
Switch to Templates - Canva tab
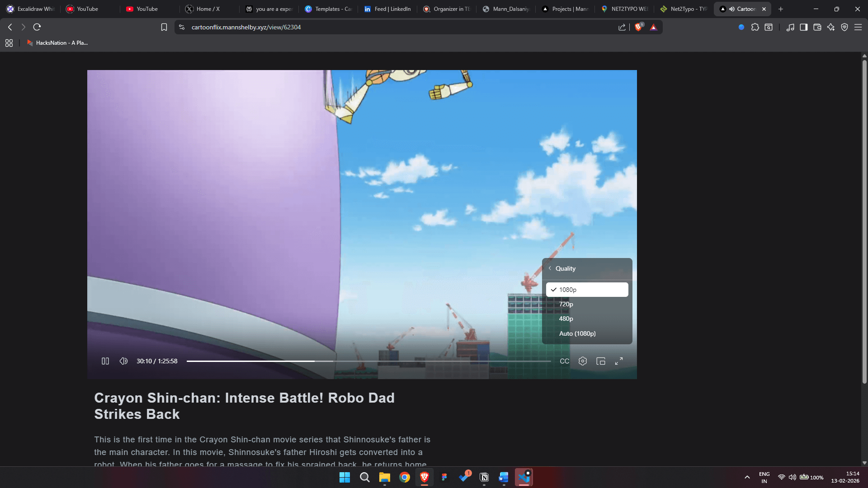[x=329, y=9]
